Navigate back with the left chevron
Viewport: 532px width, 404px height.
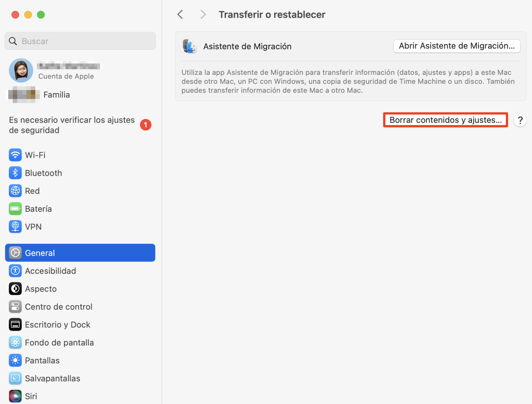(x=180, y=14)
